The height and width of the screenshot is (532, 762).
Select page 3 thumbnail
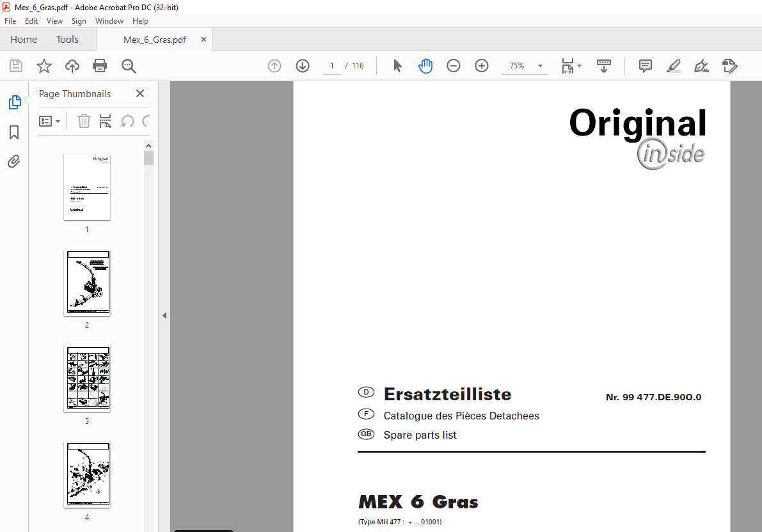pos(87,379)
